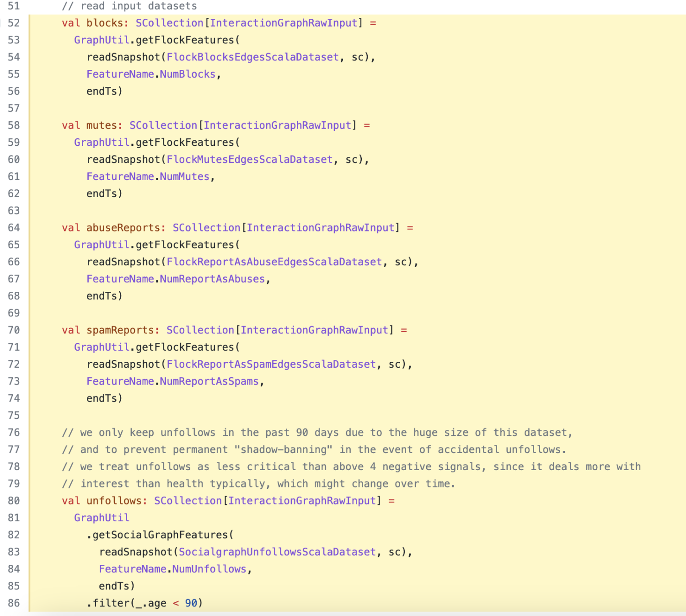Click the NumReportAsSpams feature name
Screen dimensions: 686x616
209,381
